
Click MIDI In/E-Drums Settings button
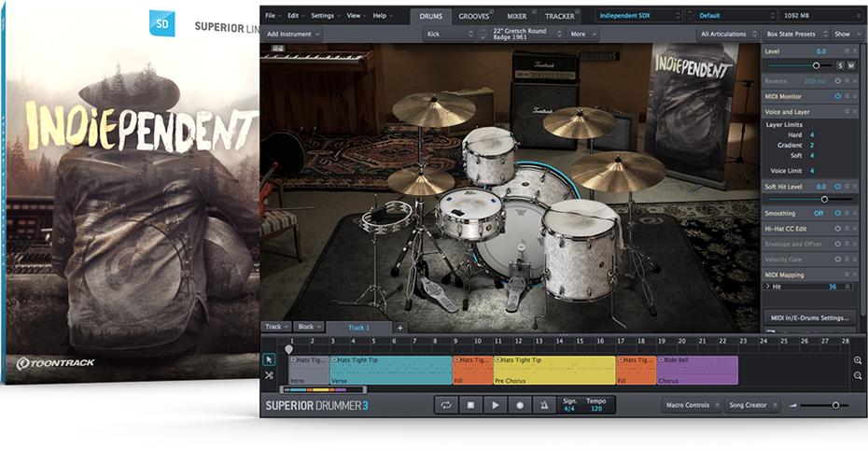click(x=809, y=317)
